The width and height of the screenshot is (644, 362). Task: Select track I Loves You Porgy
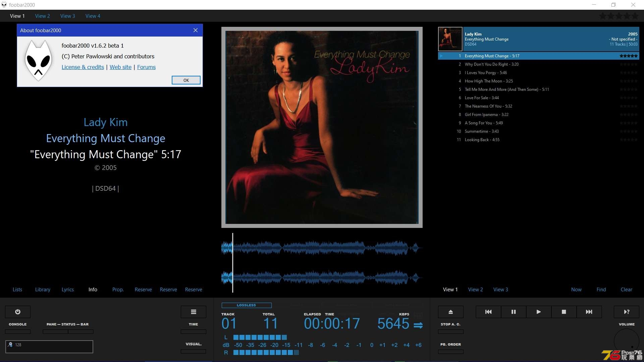[x=538, y=73]
